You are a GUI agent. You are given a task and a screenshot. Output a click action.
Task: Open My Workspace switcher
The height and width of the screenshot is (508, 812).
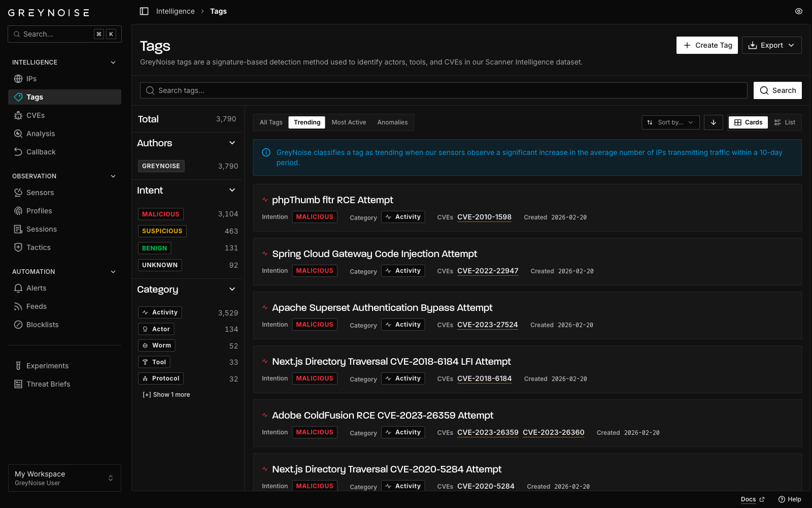[x=64, y=478]
